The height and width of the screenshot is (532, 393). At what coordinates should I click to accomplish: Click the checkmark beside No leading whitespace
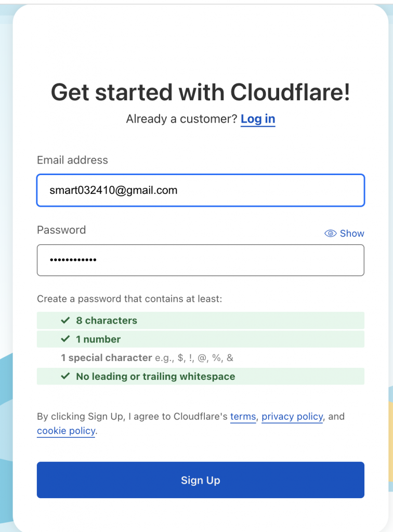65,376
